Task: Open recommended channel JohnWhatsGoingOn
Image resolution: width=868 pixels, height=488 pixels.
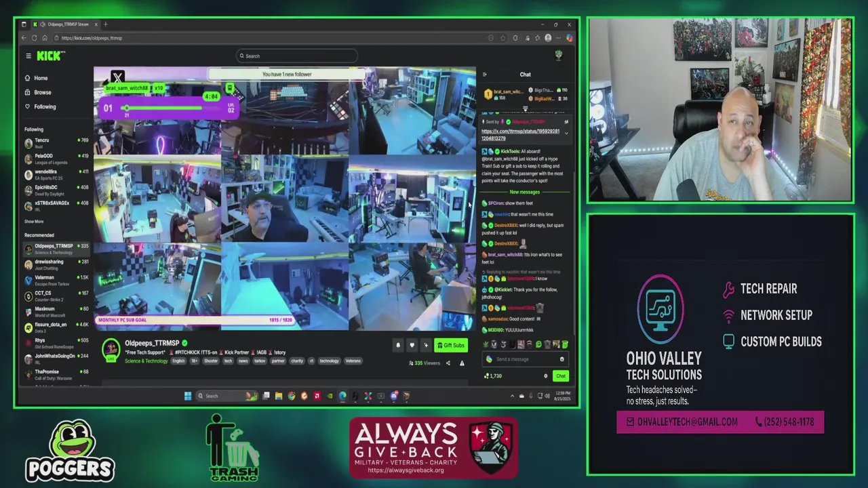Action: coord(57,359)
